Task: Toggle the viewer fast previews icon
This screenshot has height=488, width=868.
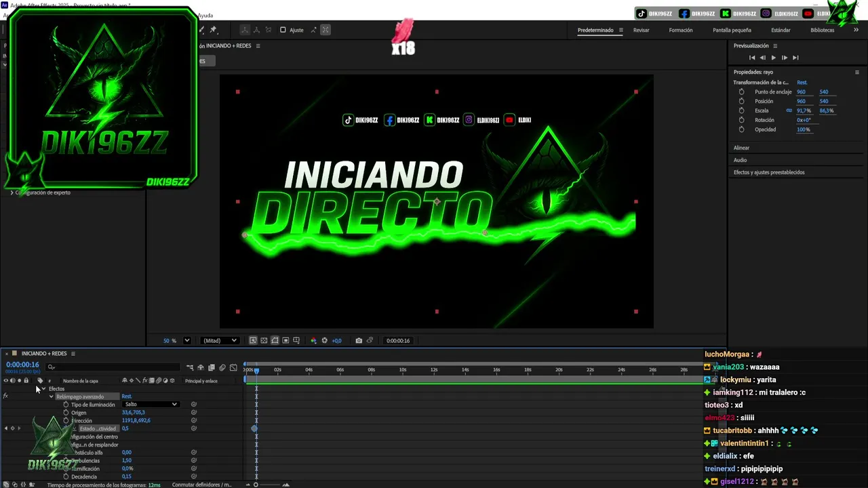Action: (253, 340)
